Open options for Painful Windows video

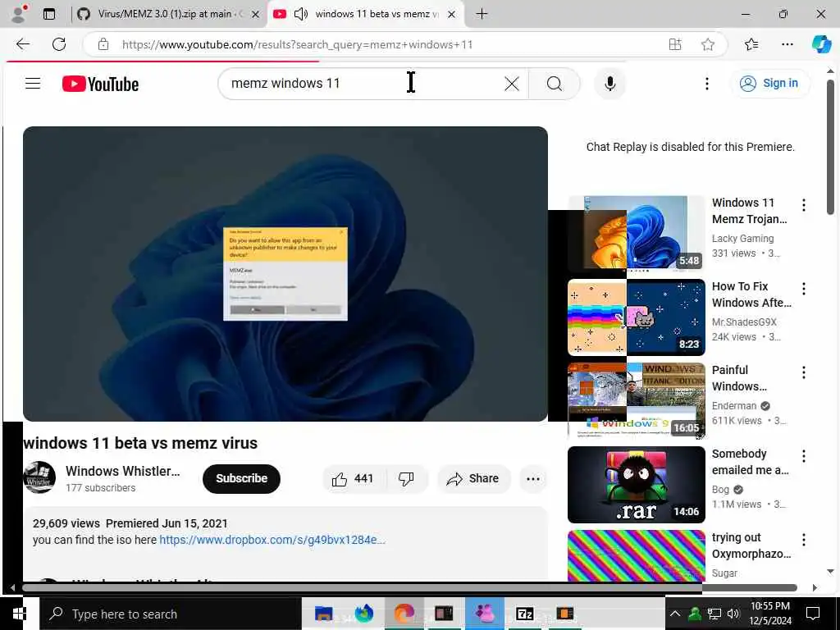coord(804,372)
